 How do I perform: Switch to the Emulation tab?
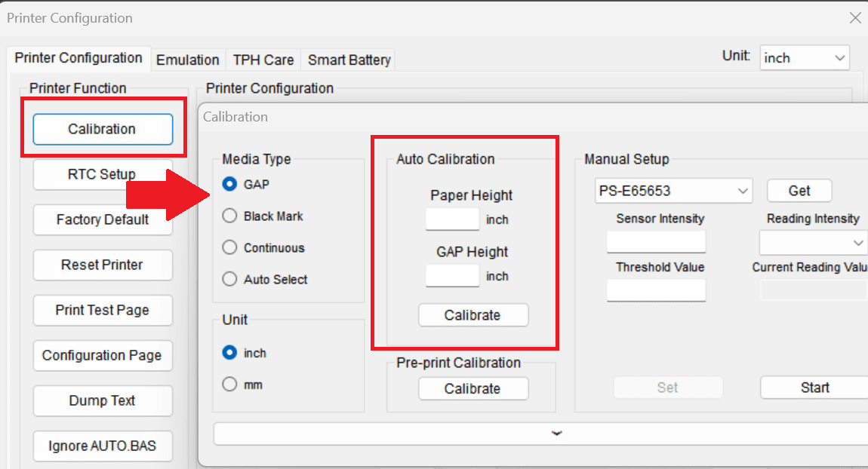[x=188, y=60]
